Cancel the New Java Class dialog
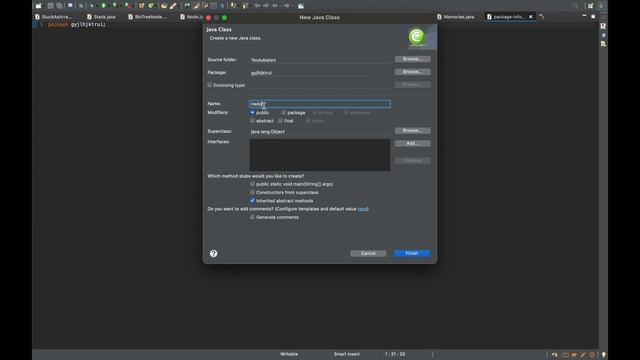 (368, 253)
